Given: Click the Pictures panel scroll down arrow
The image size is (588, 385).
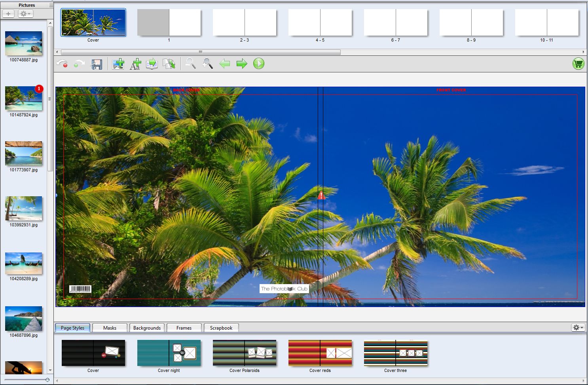Looking at the screenshot, I should [x=50, y=370].
